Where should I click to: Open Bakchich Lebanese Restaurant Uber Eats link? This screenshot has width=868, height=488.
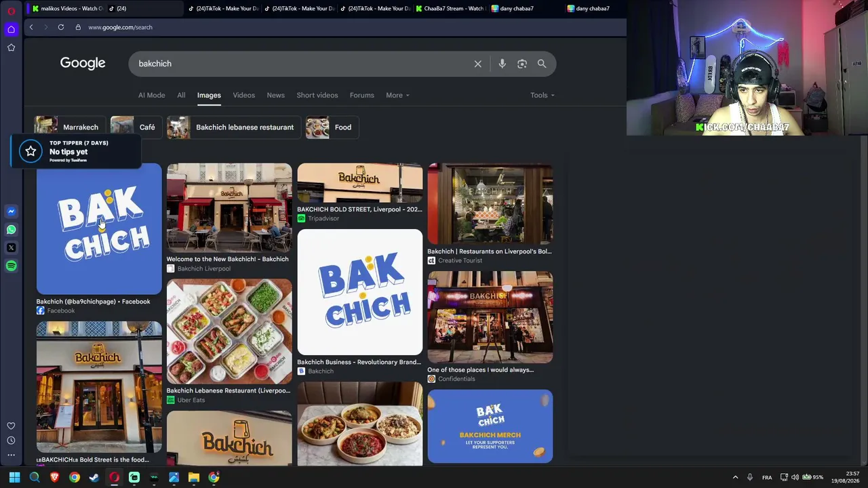229,390
